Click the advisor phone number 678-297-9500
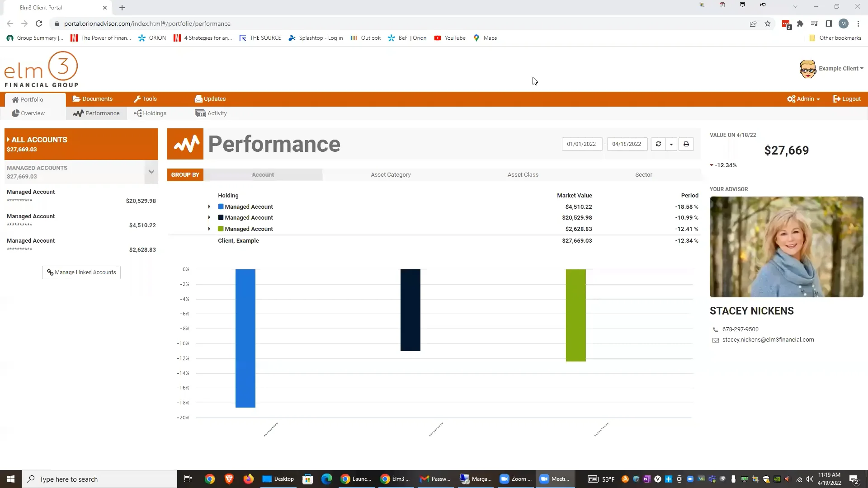 click(740, 329)
